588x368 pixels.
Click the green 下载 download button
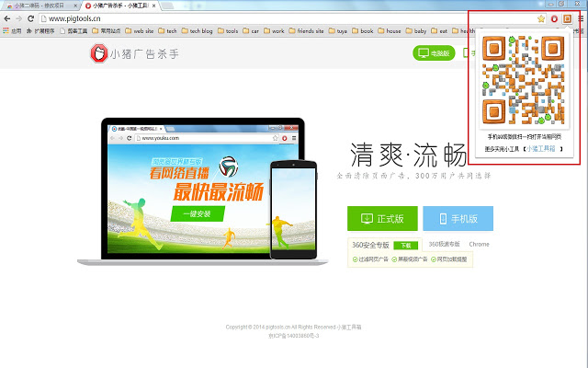tap(406, 246)
